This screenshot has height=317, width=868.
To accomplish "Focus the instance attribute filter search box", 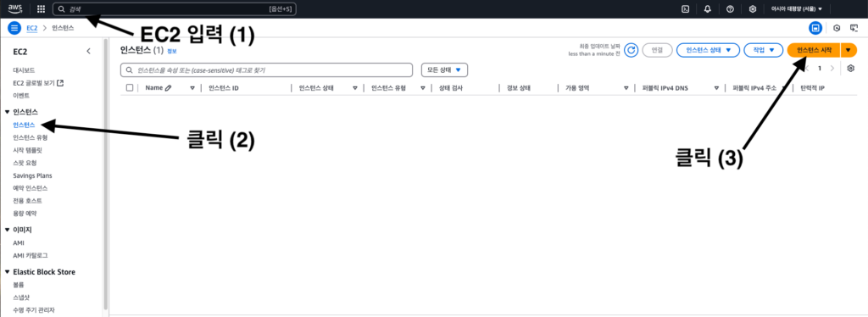I will 267,70.
